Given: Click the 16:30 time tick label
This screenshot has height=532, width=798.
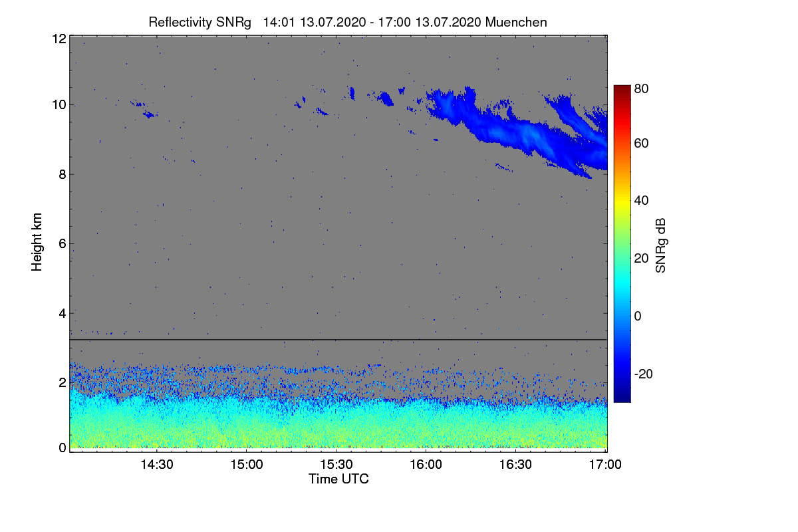Looking at the screenshot, I should [x=515, y=465].
